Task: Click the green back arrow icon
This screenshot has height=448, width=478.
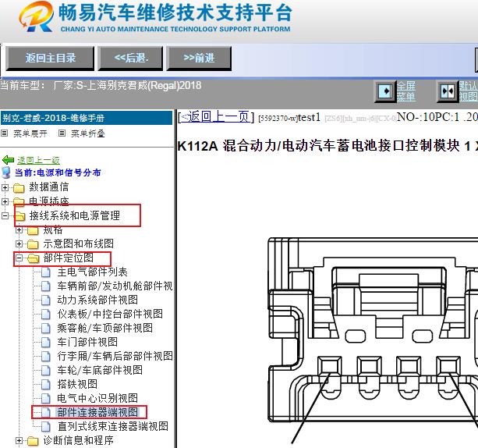Action: click(8, 160)
